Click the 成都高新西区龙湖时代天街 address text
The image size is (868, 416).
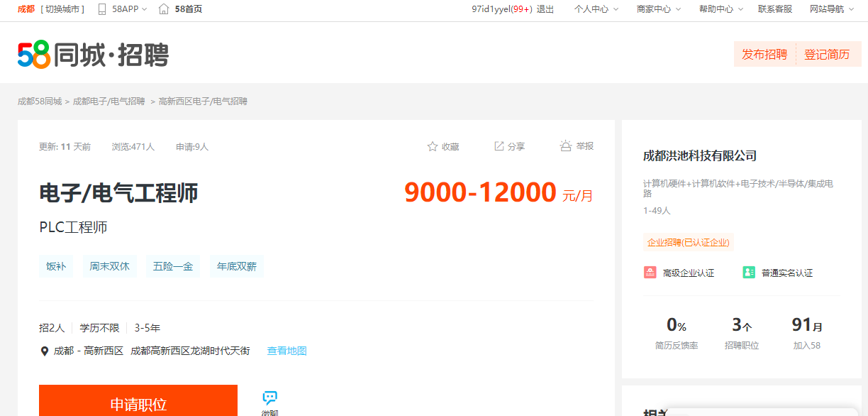tap(191, 351)
